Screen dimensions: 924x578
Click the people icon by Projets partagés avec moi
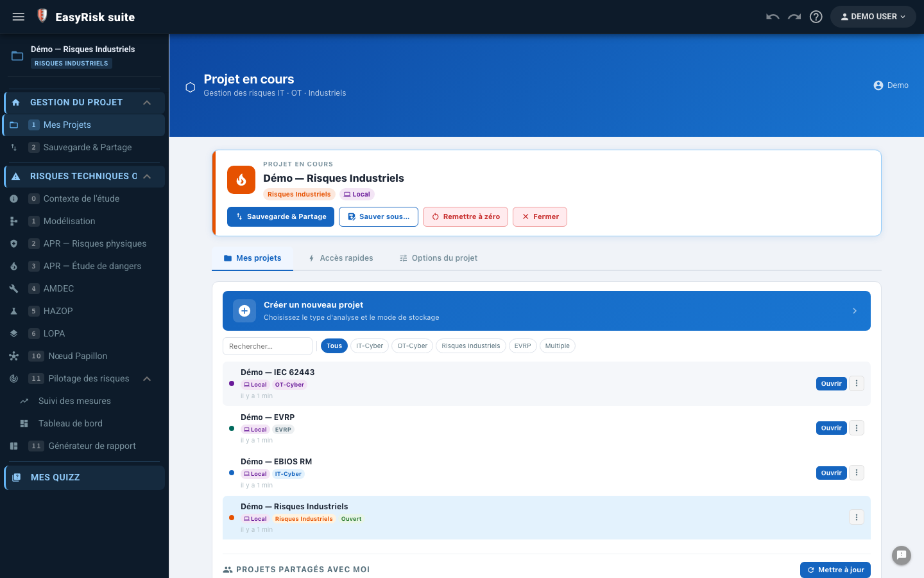(228, 570)
